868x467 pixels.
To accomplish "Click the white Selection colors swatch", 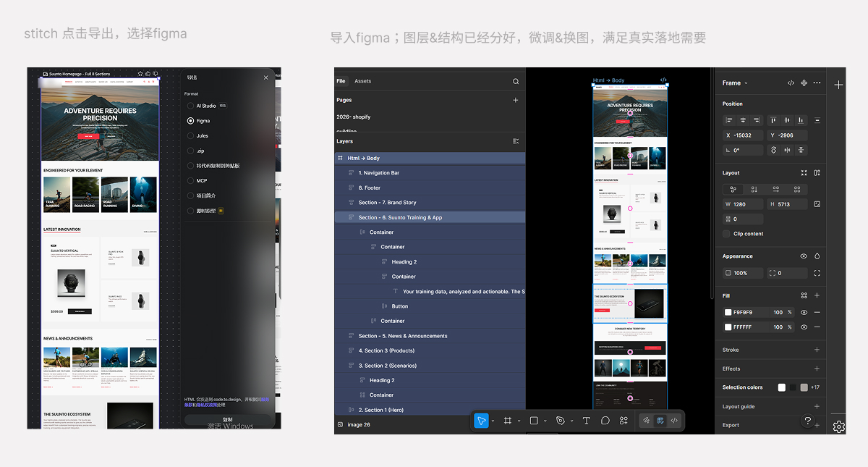I will 782,387.
